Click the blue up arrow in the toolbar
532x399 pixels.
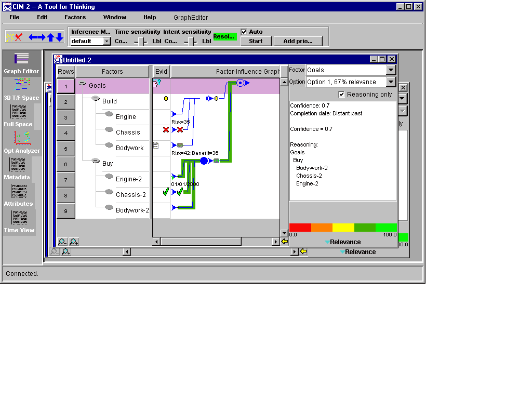click(x=50, y=37)
